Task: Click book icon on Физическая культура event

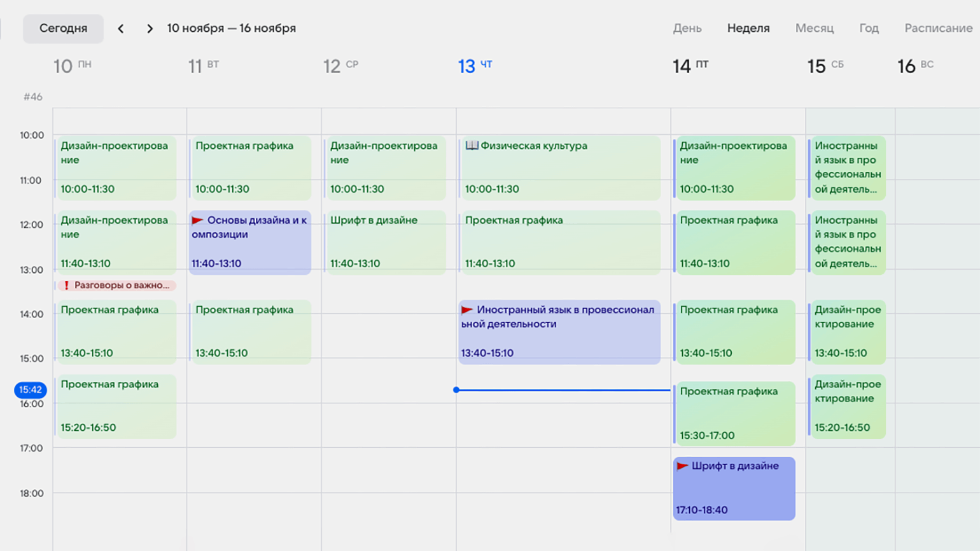Action: point(472,146)
